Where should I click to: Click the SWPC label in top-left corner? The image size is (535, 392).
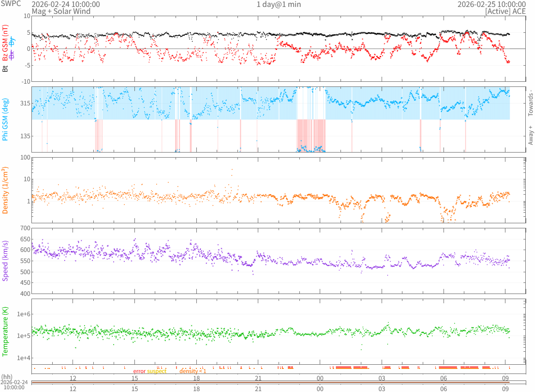11,4
